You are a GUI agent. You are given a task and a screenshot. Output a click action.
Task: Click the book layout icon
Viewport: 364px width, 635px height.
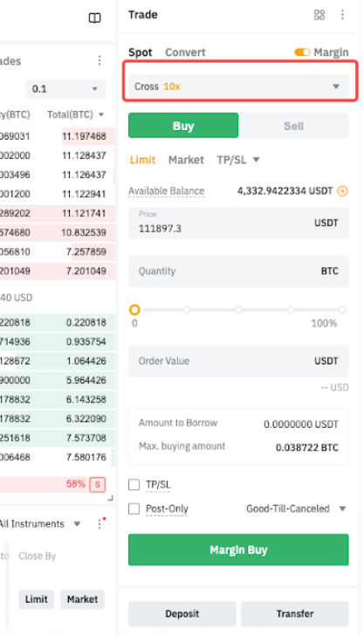(94, 17)
